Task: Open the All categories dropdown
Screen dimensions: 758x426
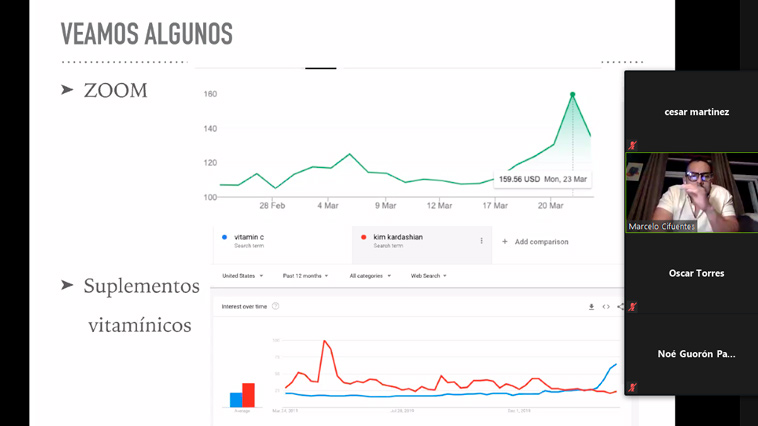Action: [370, 276]
